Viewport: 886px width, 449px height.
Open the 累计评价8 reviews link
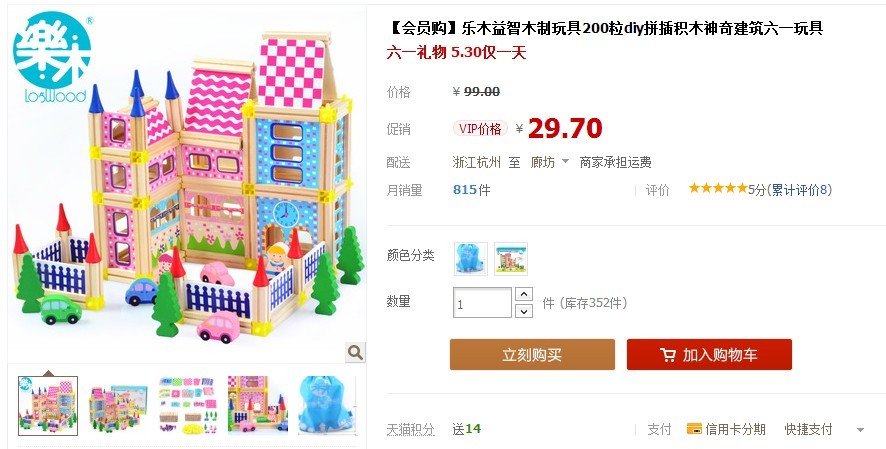(801, 190)
